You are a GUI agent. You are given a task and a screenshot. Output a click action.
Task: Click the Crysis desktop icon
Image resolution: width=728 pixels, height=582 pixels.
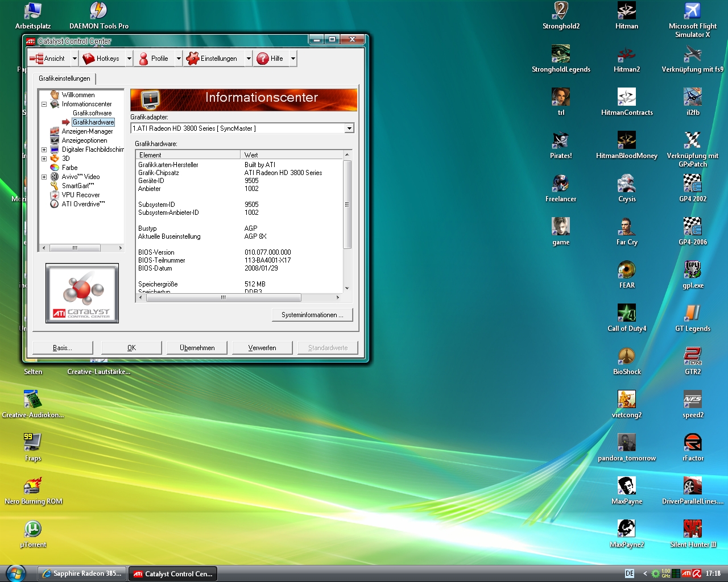tap(627, 189)
